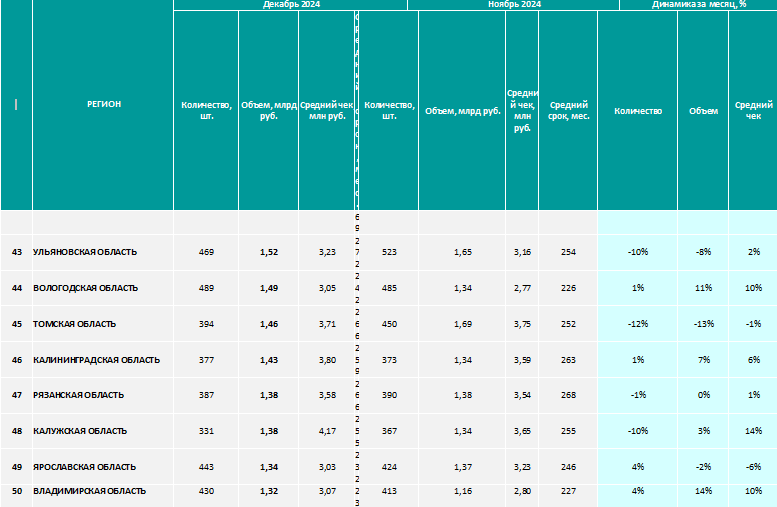Screen dimensions: 777x507
Task: Click the Динамика за месяц, % header
Action: 698,4
